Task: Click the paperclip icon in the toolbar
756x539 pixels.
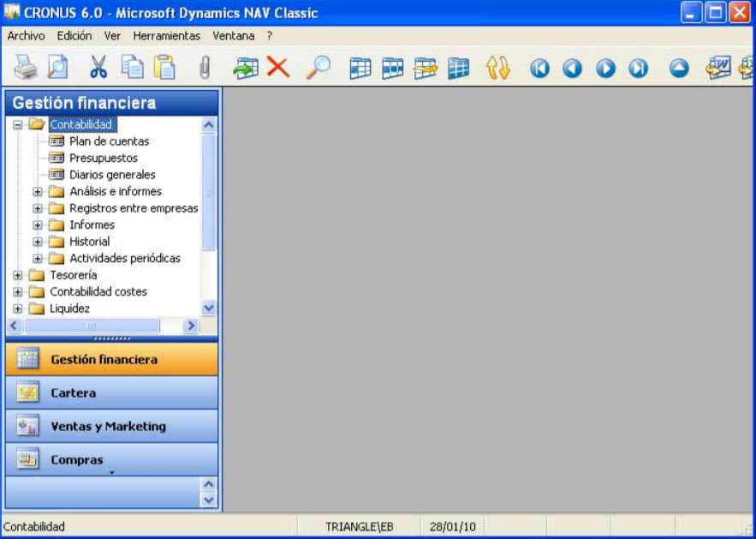Action: pos(204,68)
